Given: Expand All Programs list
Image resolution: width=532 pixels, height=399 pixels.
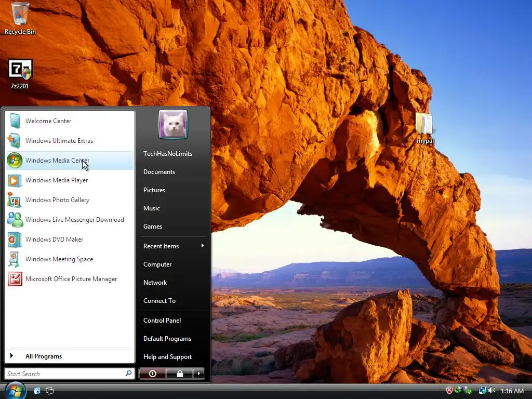Looking at the screenshot, I should click(70, 356).
